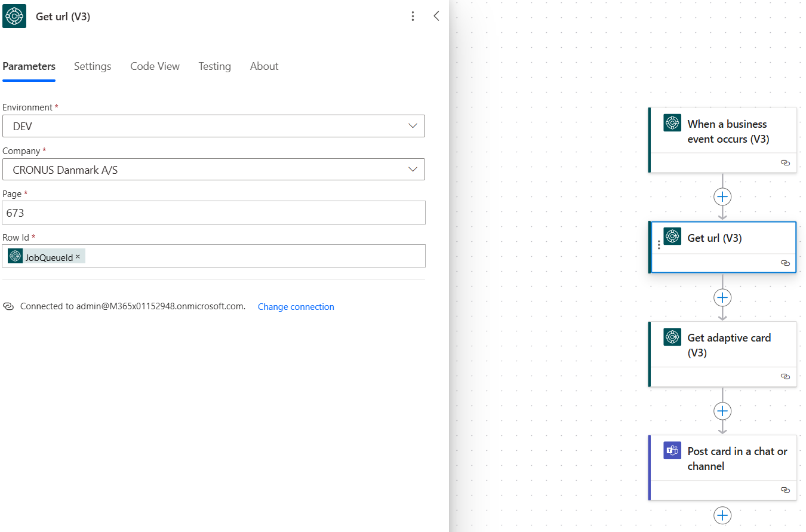The width and height of the screenshot is (806, 532).
Task: Click the Change connection link
Action: [296, 307]
